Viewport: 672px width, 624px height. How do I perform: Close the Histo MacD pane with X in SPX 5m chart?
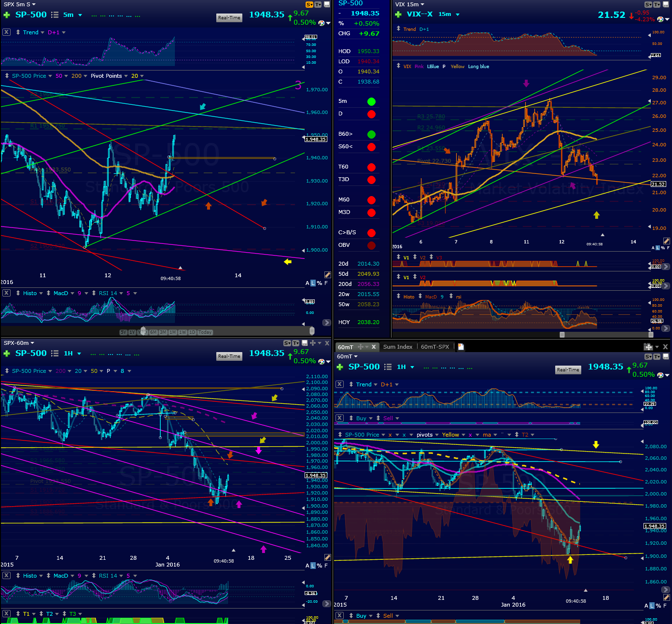(6, 293)
